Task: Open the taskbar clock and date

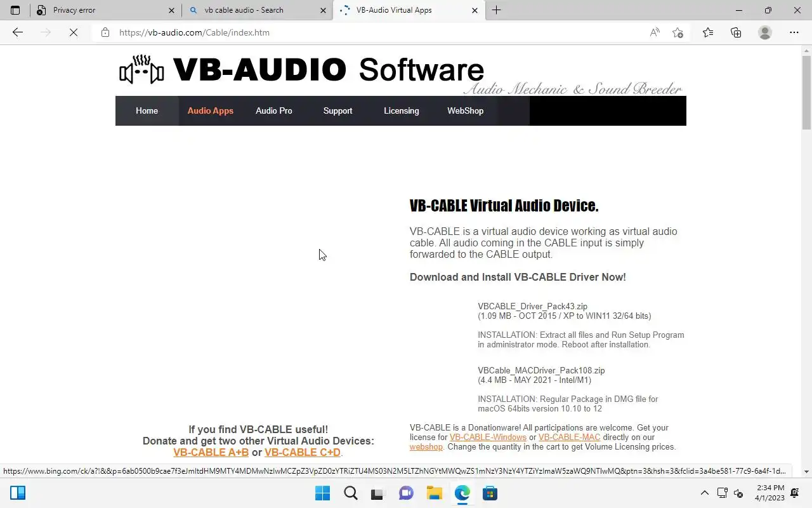Action: 771,493
